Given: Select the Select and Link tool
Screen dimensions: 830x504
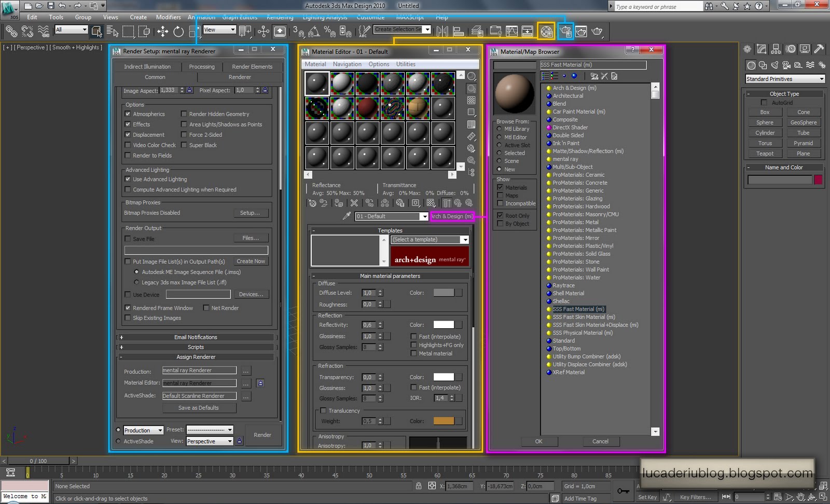Looking at the screenshot, I should point(11,32).
